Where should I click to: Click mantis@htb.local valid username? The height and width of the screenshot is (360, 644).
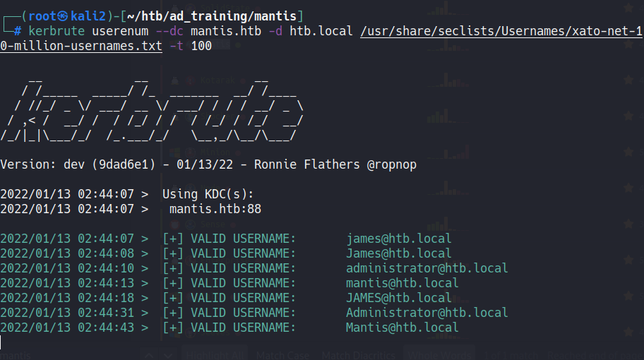pyautogui.click(x=402, y=283)
